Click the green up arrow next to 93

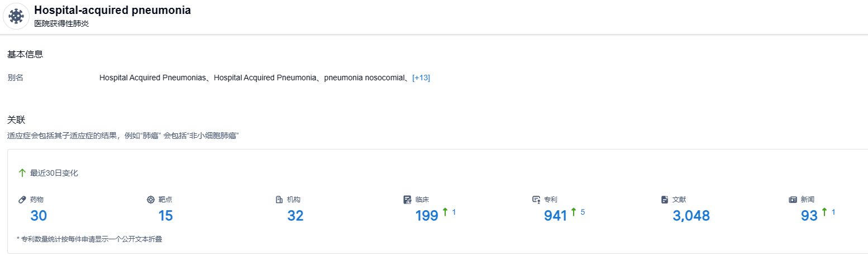824,212
